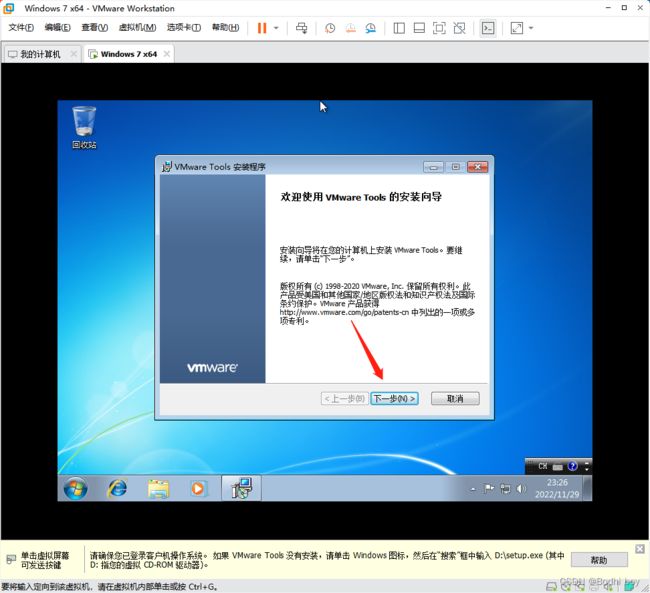Open Windows Media Player from guest taskbar
650x593 pixels.
pos(198,488)
